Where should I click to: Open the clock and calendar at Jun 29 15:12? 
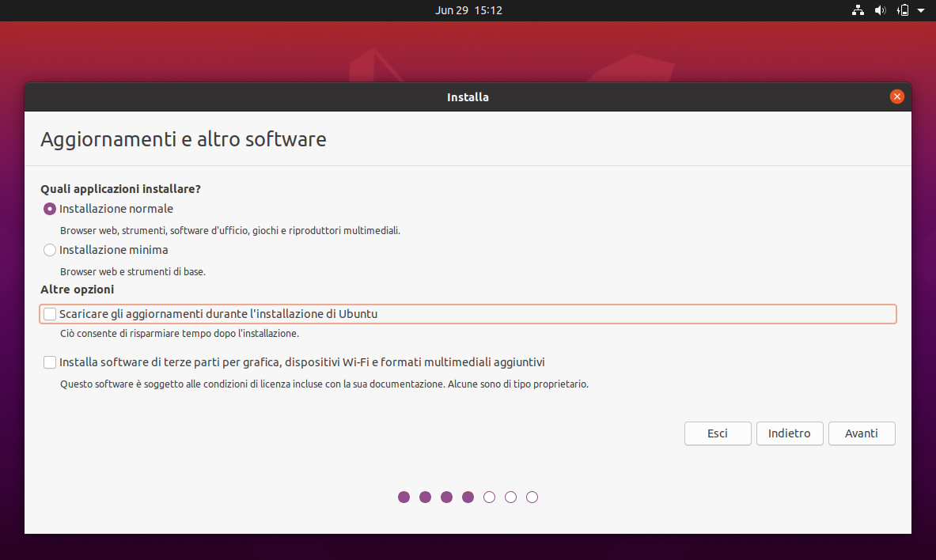pyautogui.click(x=468, y=10)
